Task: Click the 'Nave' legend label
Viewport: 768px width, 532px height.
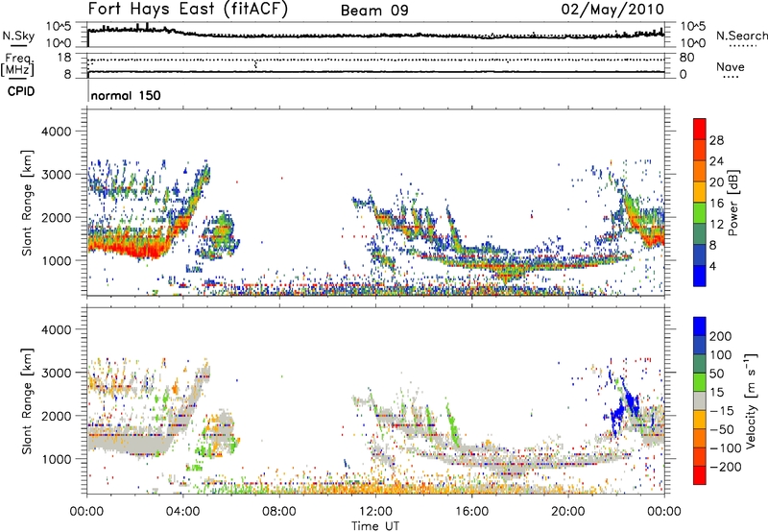Action: coord(731,66)
